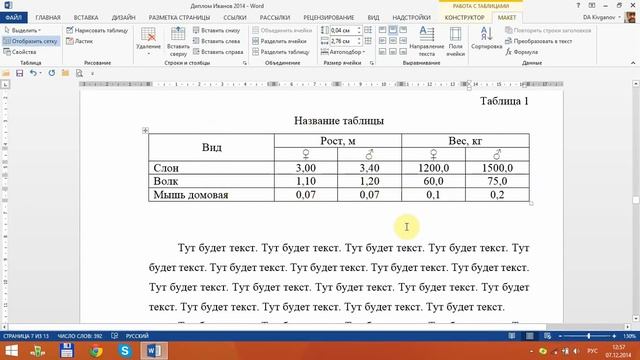Click the zoom out minus button

tap(560, 336)
